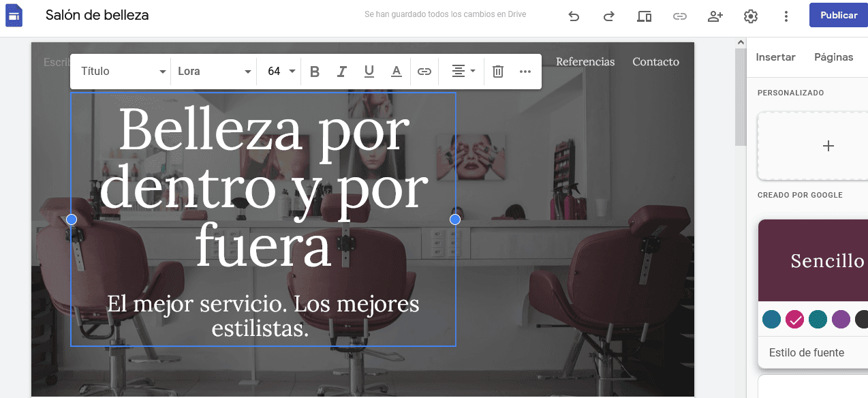This screenshot has height=398, width=868.
Task: Open the Referencias navigation menu item
Action: point(585,61)
